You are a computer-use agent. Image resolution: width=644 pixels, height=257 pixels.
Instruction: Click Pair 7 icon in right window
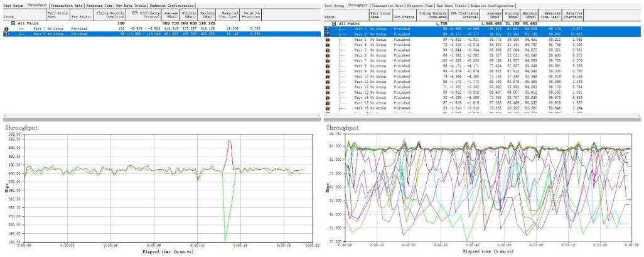[x=328, y=60]
